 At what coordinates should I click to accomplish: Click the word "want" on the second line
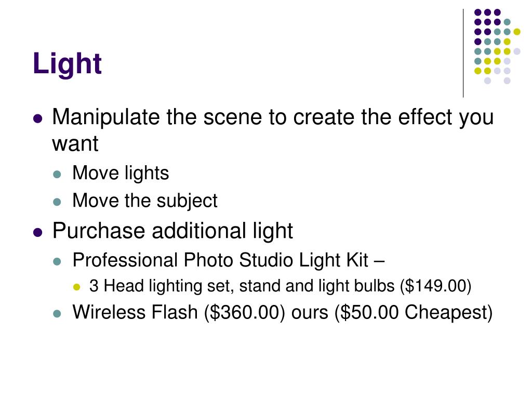75,144
